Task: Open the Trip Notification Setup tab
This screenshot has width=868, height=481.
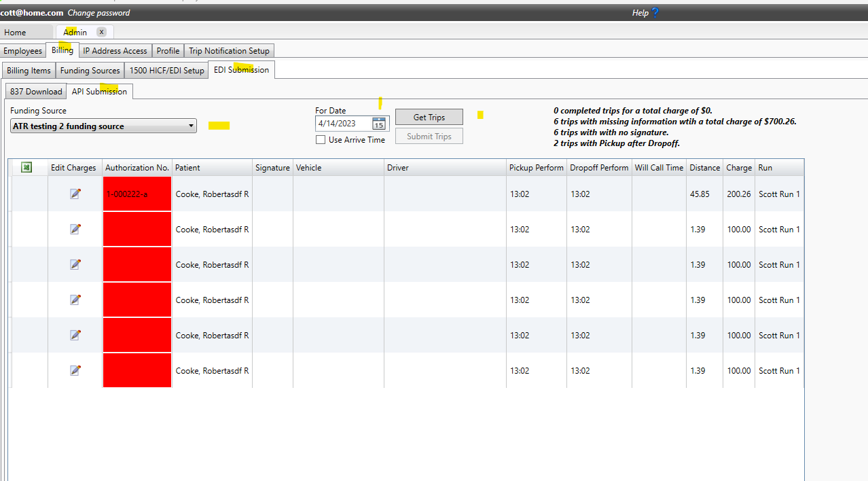Action: 229,50
